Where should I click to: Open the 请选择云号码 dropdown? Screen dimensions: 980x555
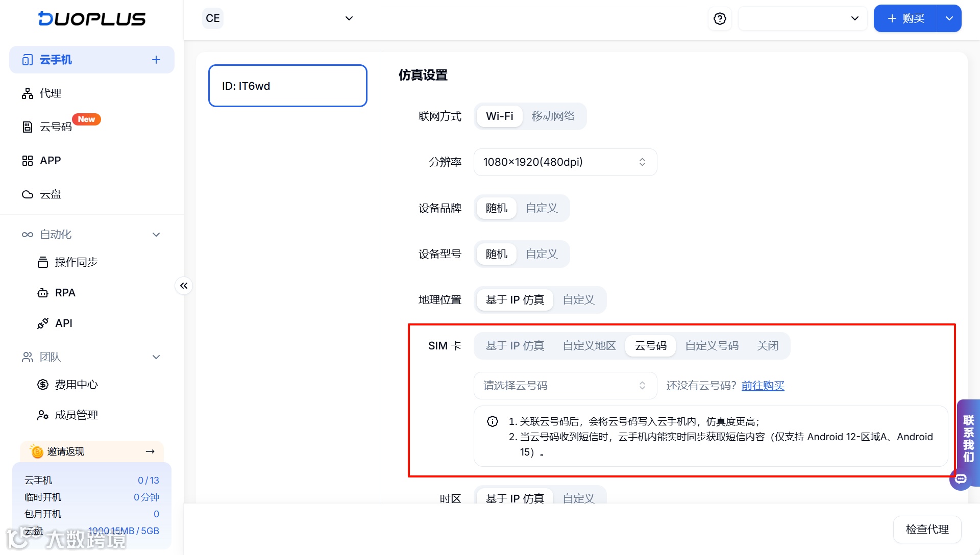click(565, 386)
